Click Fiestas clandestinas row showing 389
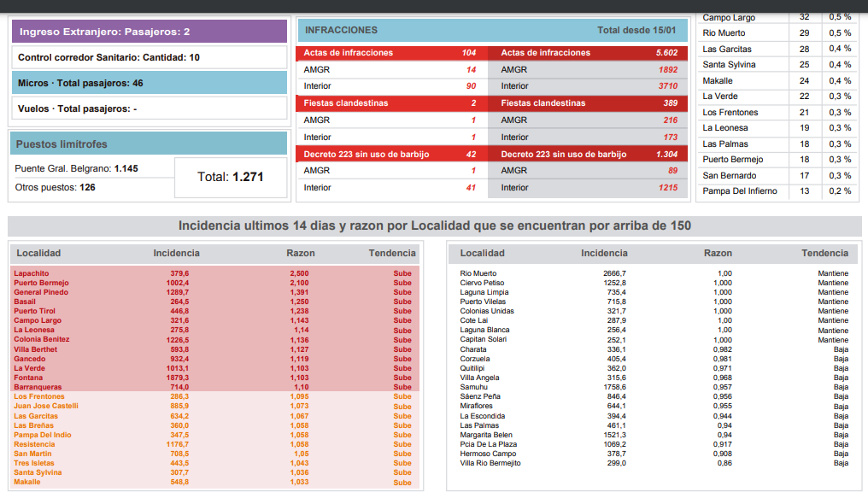 tap(588, 103)
